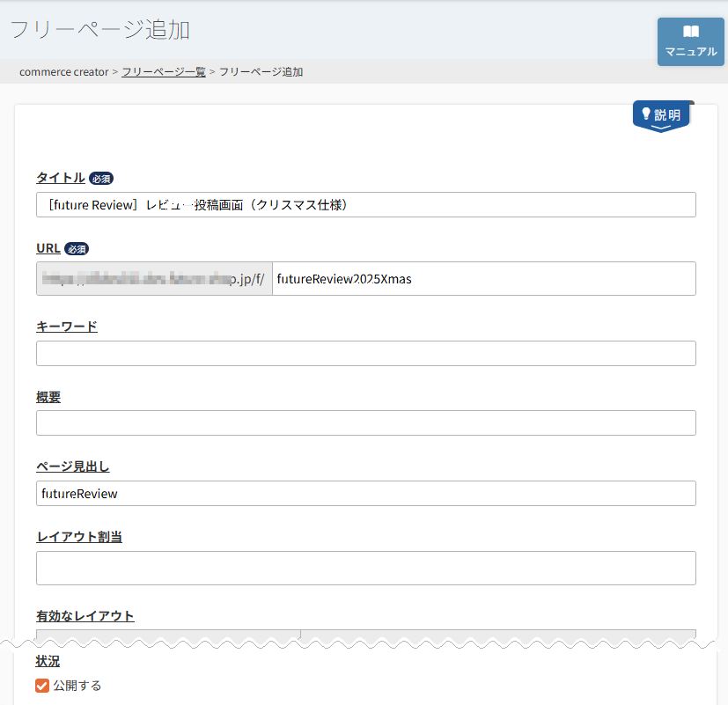Click into the タイトル input field

(365, 205)
